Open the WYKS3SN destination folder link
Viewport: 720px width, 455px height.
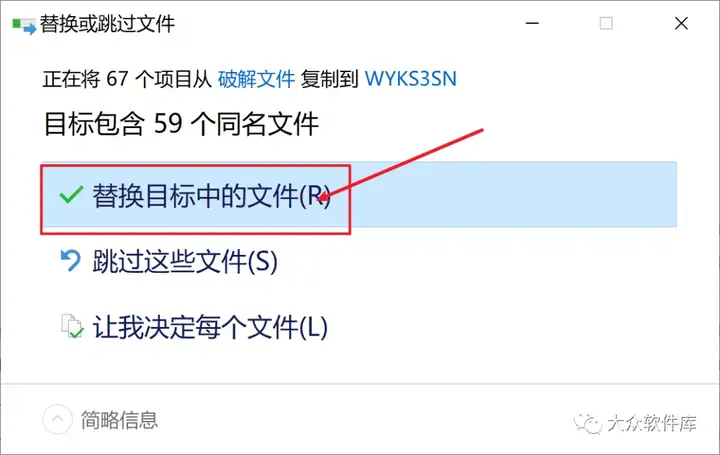[x=411, y=79]
